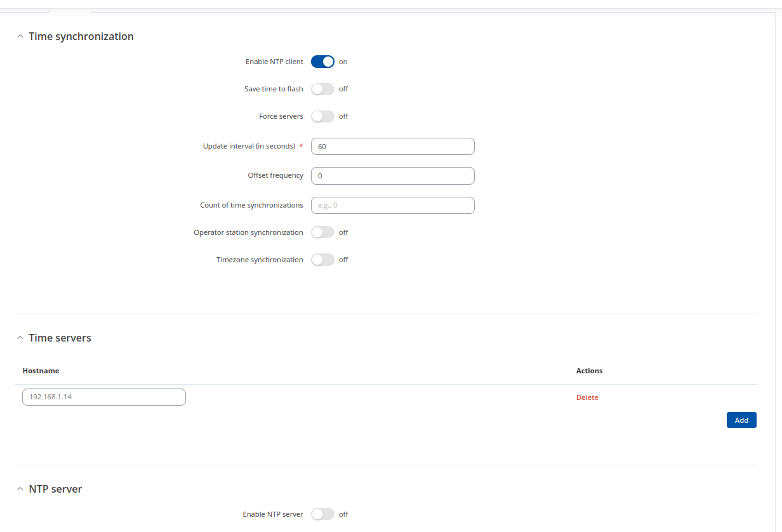Select the Count of time synchronizations field
Image resolution: width=782 pixels, height=532 pixels.
coord(392,206)
